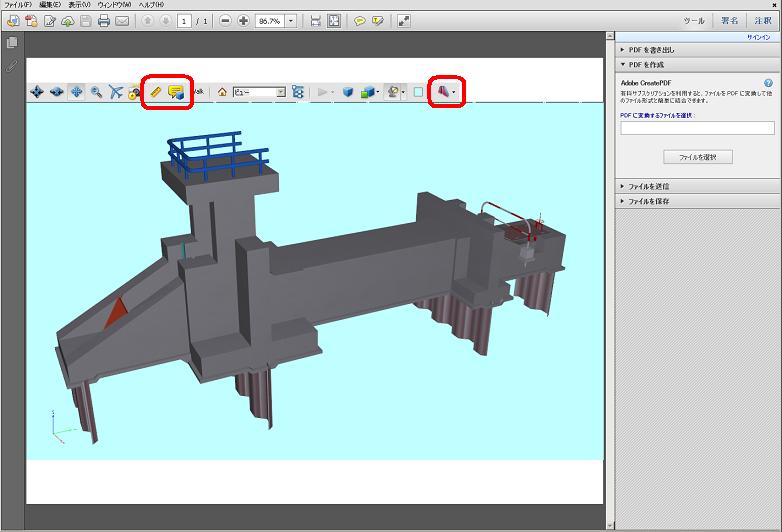Open the ヘルプ(H) menu
This screenshot has height=532, width=782.
coord(151,4)
